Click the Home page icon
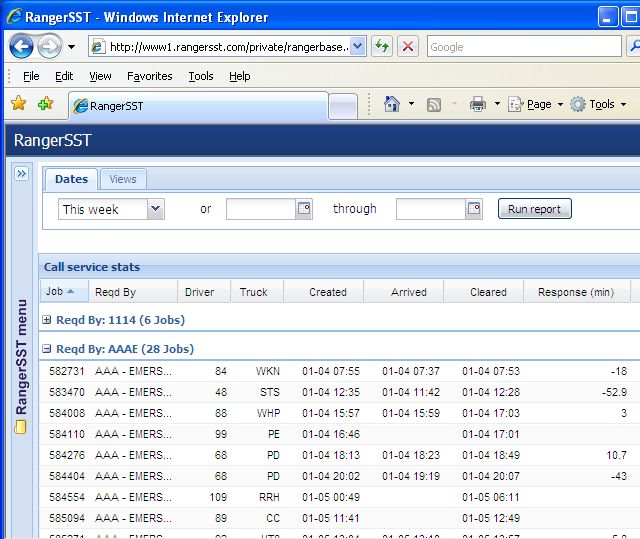 pos(392,104)
